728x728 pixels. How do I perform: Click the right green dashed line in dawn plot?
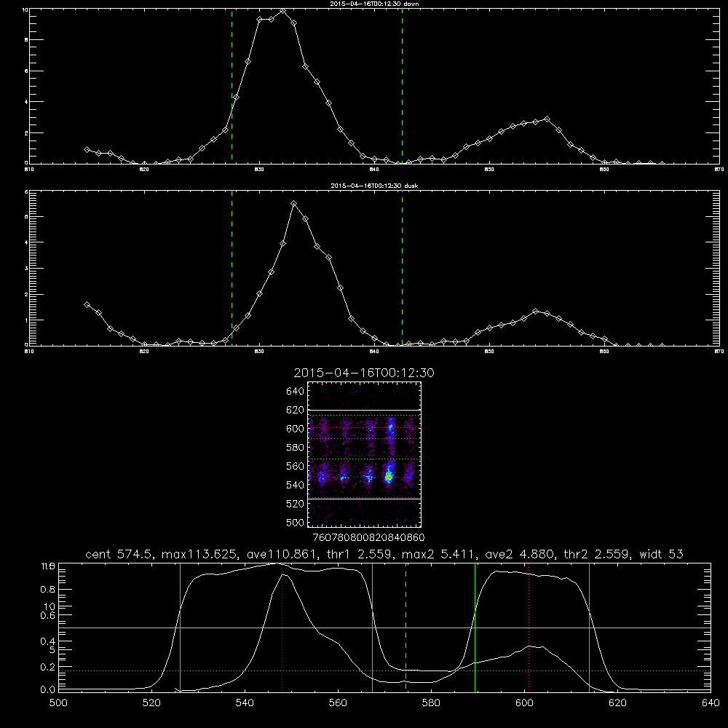click(x=402, y=86)
